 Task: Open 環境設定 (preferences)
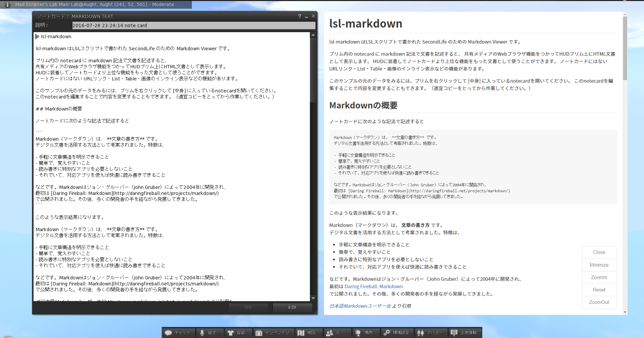(397, 333)
